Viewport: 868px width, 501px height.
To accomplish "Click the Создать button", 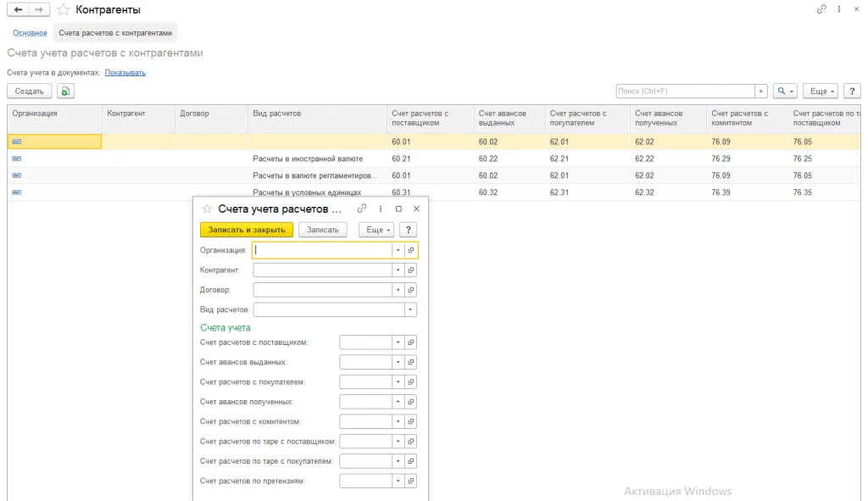I will pyautogui.click(x=30, y=92).
